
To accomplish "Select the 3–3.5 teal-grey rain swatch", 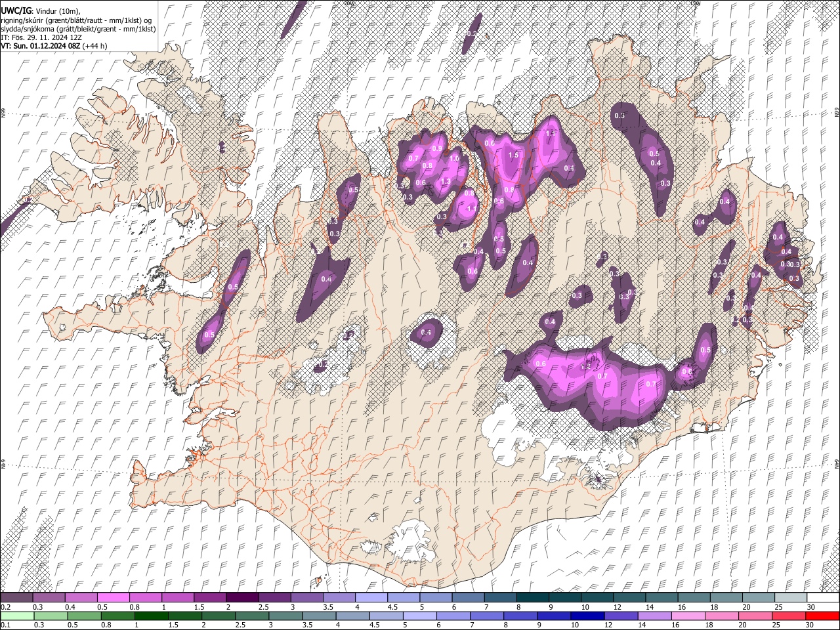I will coord(285,616).
